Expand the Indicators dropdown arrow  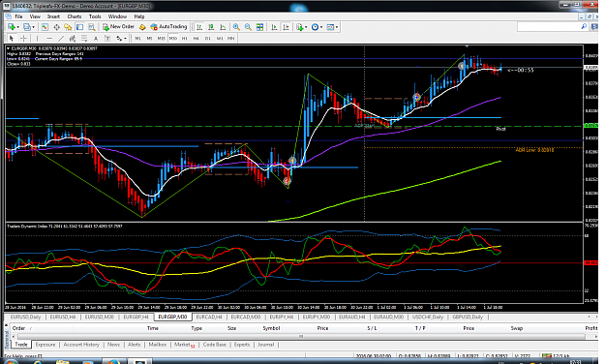306,27
